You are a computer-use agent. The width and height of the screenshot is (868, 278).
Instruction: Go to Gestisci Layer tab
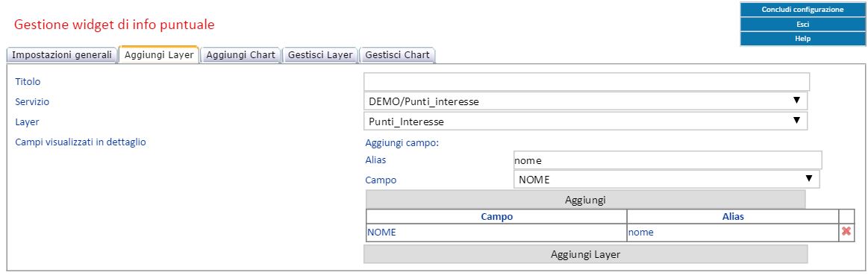(320, 55)
